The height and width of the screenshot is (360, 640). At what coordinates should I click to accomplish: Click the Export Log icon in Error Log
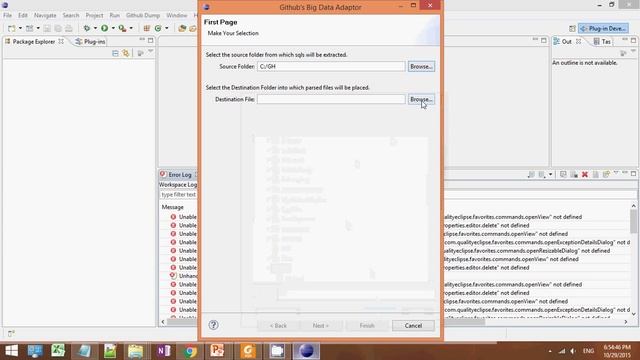tap(531, 175)
